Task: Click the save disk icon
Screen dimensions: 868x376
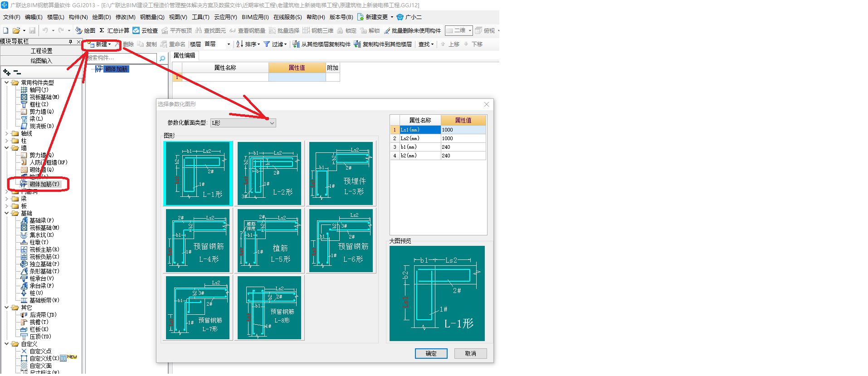Action: 32,30
